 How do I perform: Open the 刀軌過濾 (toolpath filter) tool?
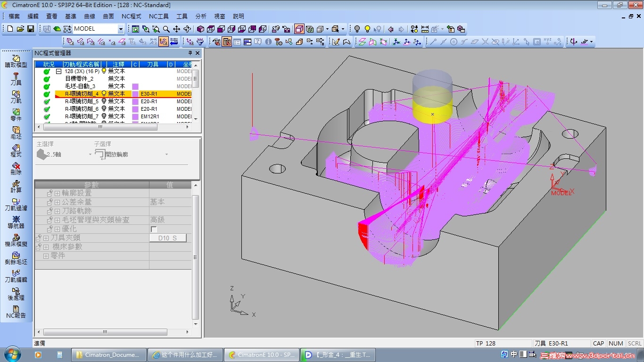tap(16, 204)
